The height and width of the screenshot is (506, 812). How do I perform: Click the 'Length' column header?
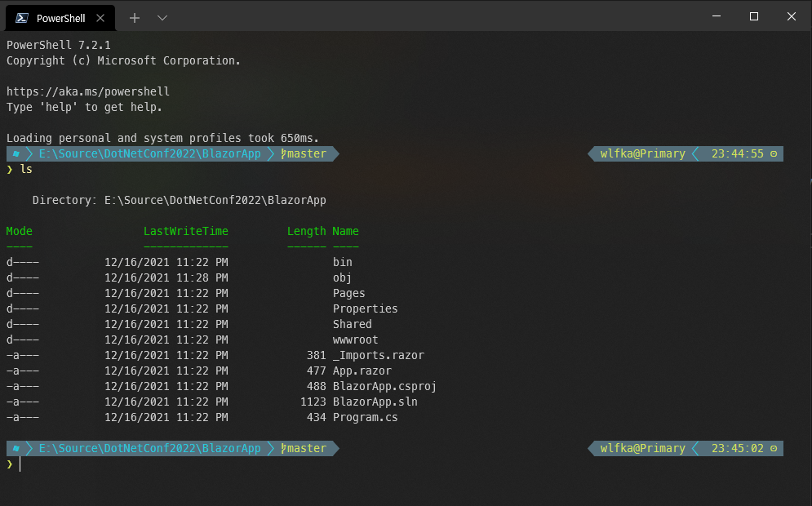coord(307,232)
